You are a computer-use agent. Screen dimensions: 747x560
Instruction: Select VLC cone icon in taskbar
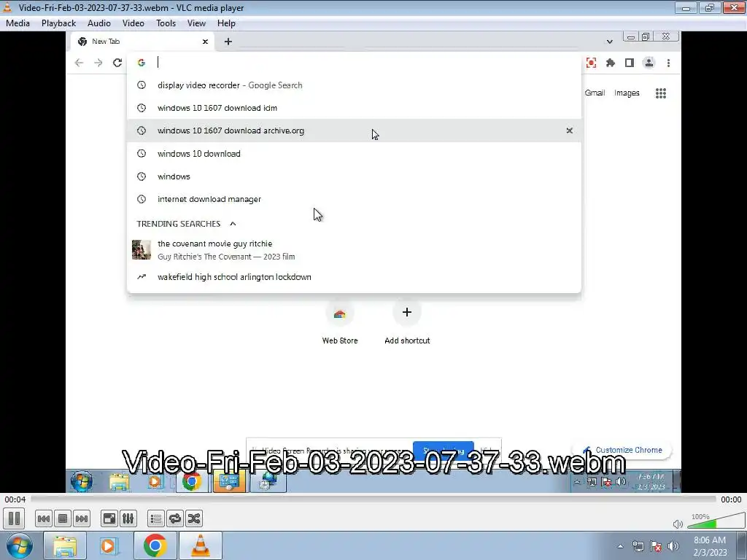point(201,545)
